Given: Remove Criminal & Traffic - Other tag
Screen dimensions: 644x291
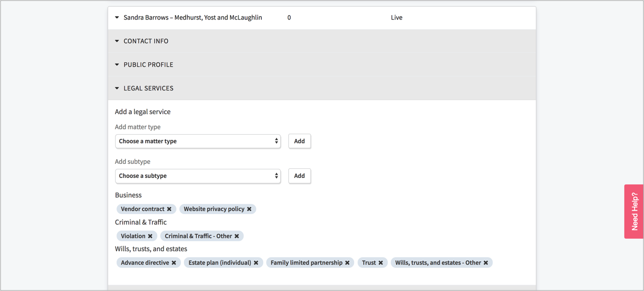Looking at the screenshot, I should (237, 236).
